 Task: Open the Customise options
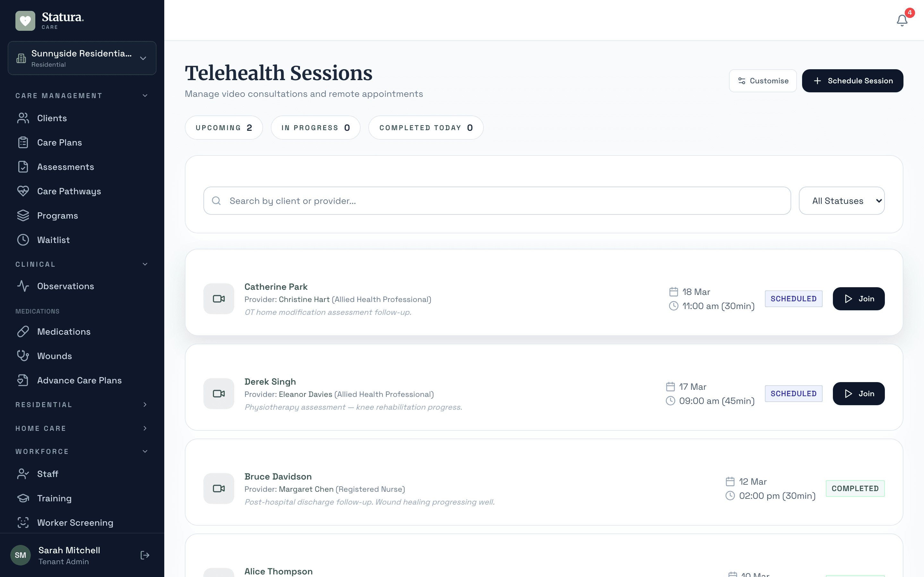[x=762, y=80]
